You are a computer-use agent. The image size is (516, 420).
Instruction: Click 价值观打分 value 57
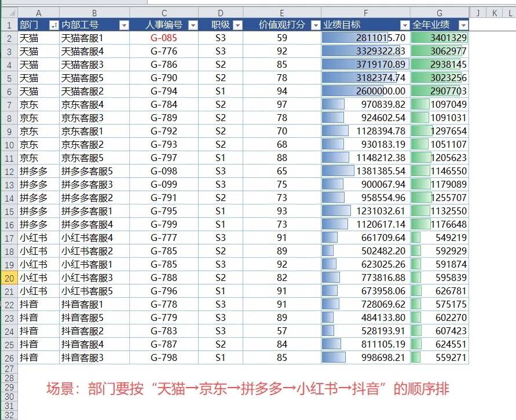pyautogui.click(x=282, y=331)
